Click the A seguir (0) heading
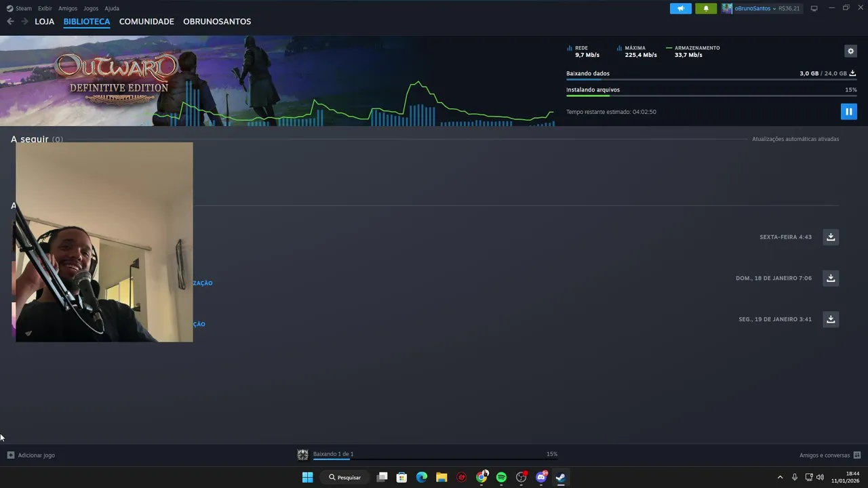 pyautogui.click(x=37, y=139)
